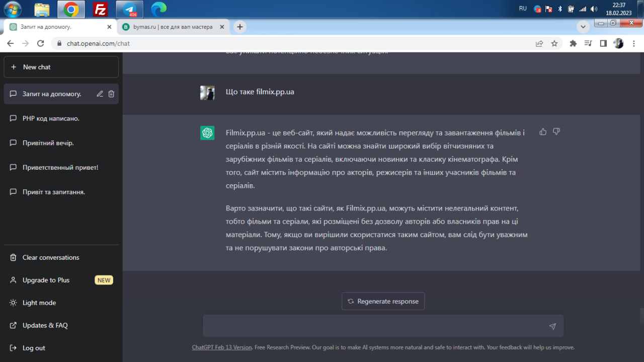Open the ChatGPT Feb 13 Version link
The image size is (644, 362).
click(222, 347)
